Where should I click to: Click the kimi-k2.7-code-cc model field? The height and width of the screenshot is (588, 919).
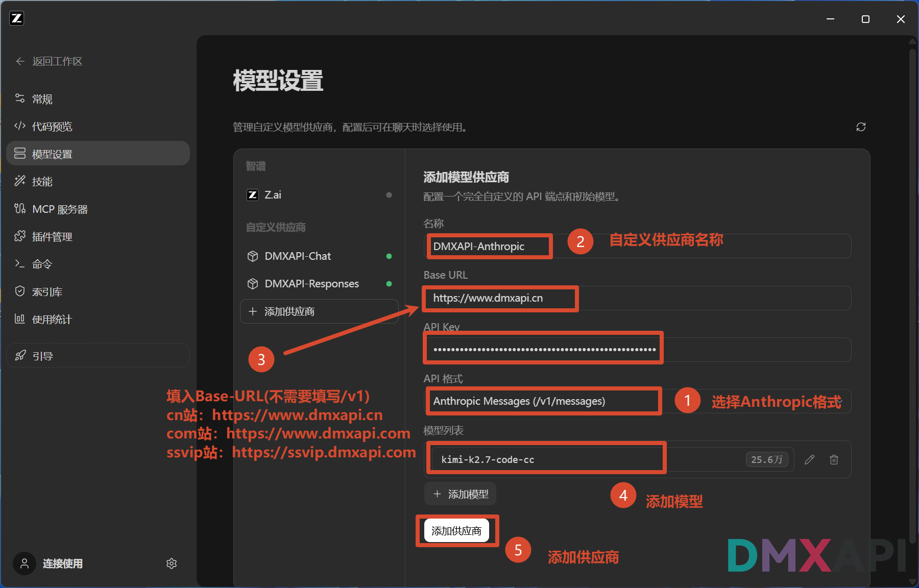coord(612,459)
